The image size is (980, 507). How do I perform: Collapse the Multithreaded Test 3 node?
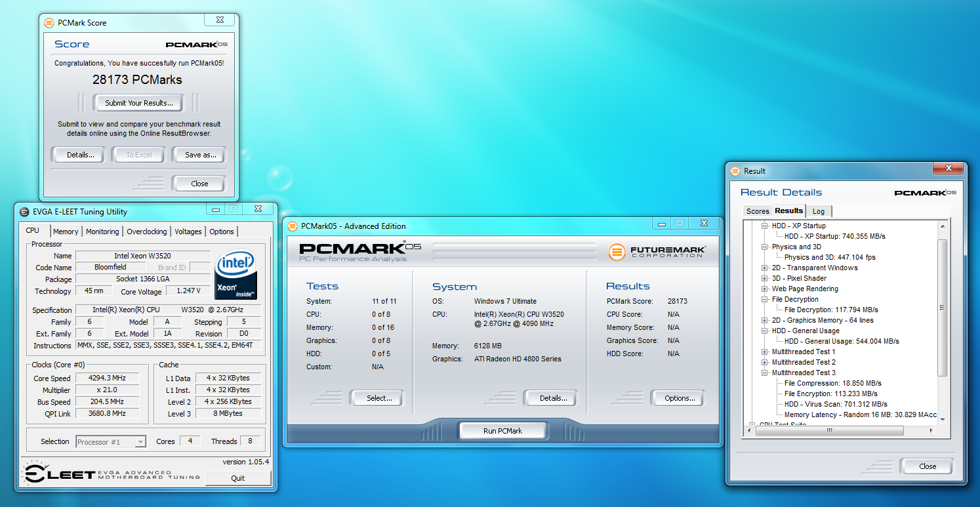click(x=765, y=373)
